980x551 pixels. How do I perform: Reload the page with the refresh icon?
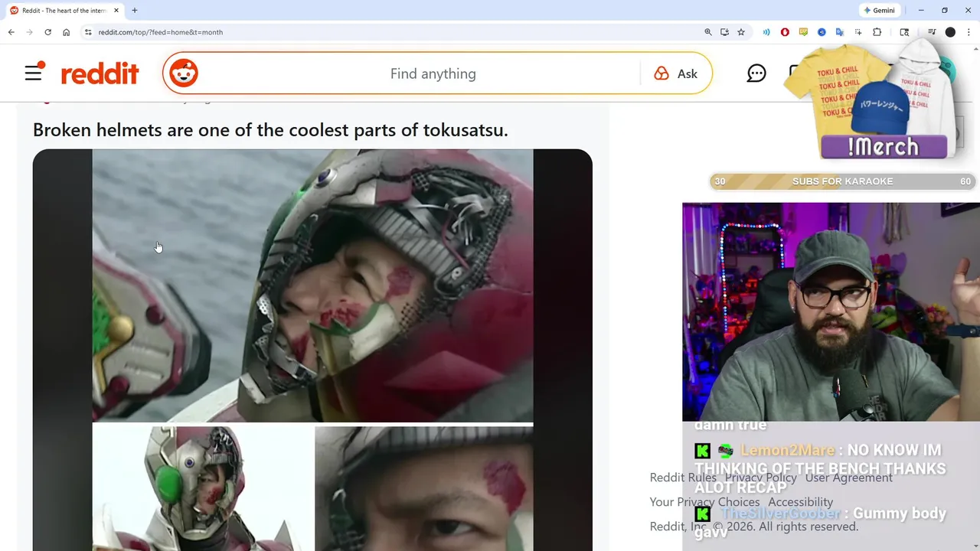pyautogui.click(x=47, y=32)
